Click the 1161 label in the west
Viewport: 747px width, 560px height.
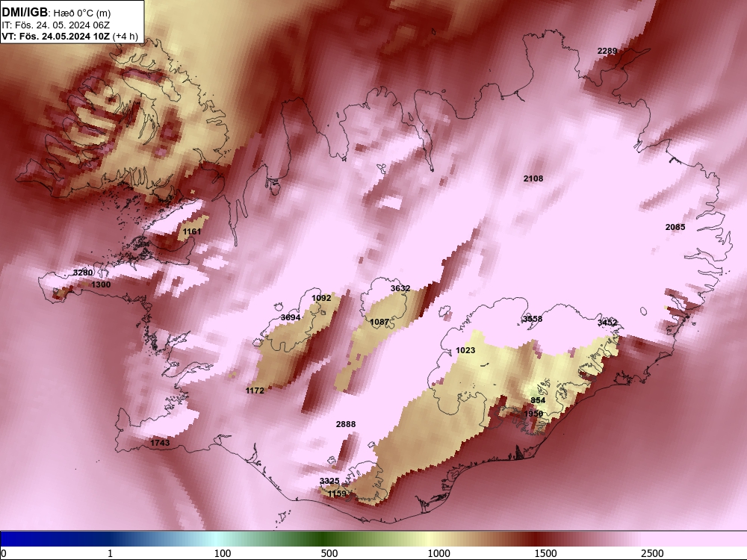tap(192, 232)
